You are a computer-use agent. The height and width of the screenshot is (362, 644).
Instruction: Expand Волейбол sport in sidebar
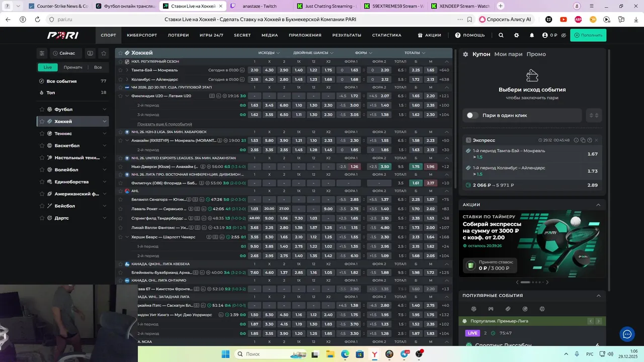[x=104, y=169]
